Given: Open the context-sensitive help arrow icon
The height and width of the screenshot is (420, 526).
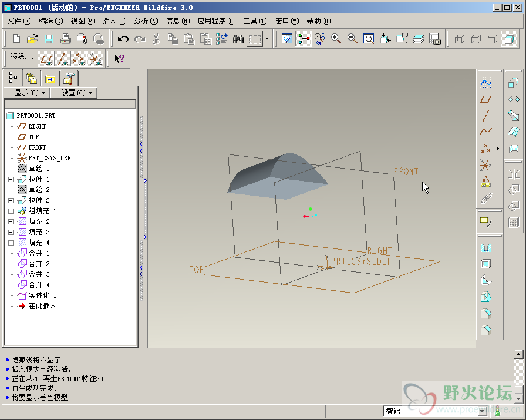Looking at the screenshot, I should 119,59.
